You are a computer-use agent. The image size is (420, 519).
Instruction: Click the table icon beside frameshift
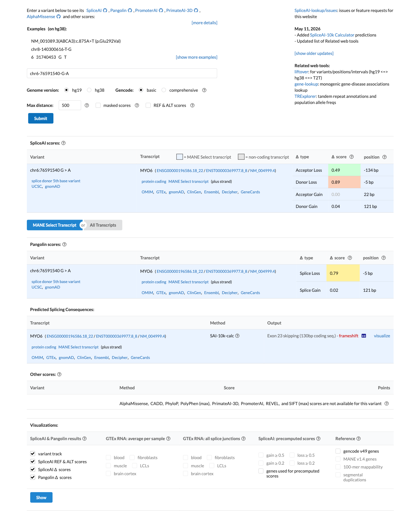(364, 336)
